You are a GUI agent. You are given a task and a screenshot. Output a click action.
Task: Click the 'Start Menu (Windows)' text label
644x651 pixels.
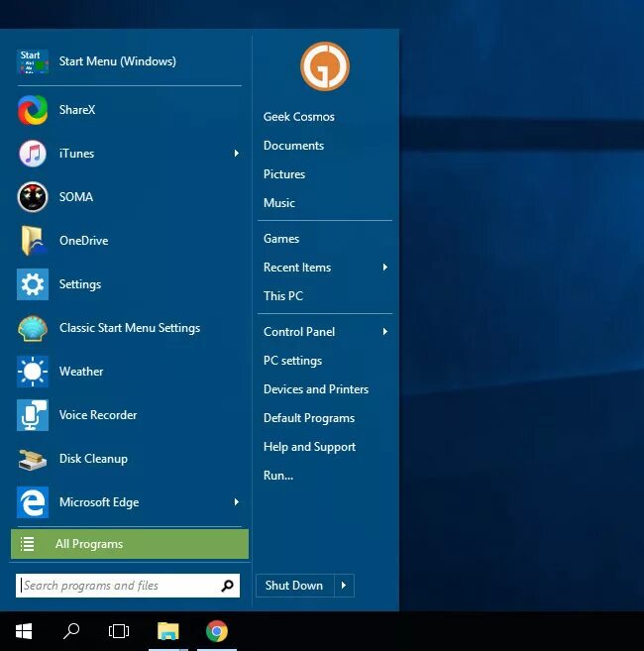point(118,61)
